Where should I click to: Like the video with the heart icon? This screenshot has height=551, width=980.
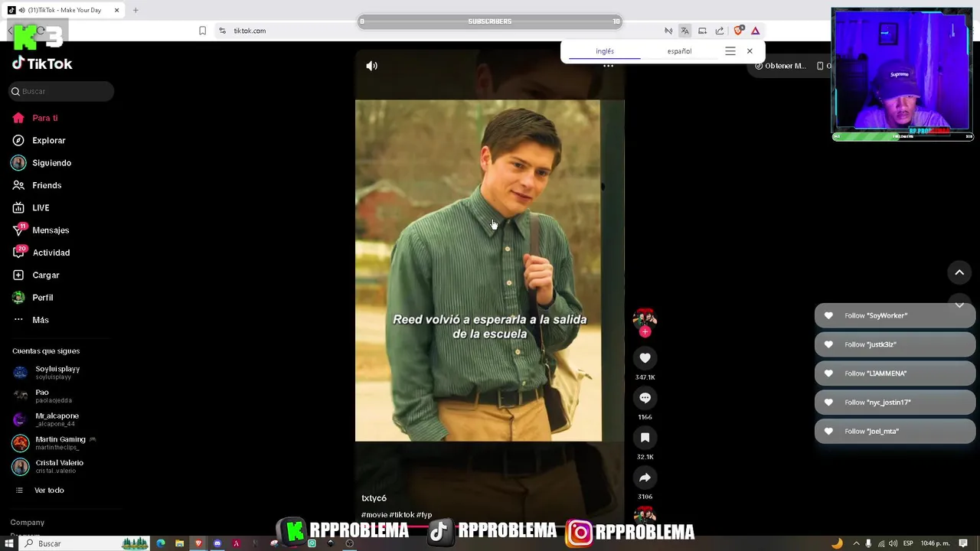coord(645,358)
